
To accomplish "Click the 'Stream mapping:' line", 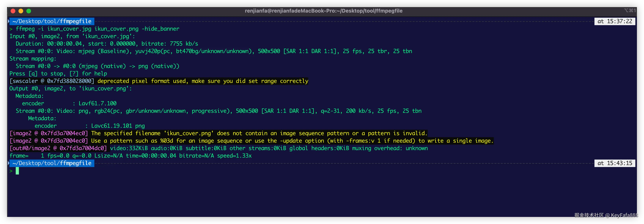I will click(33, 59).
